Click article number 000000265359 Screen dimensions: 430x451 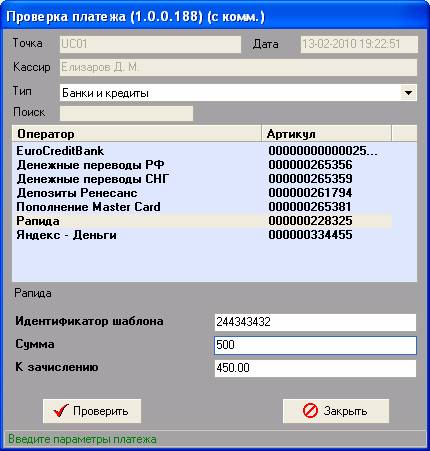coord(310,179)
